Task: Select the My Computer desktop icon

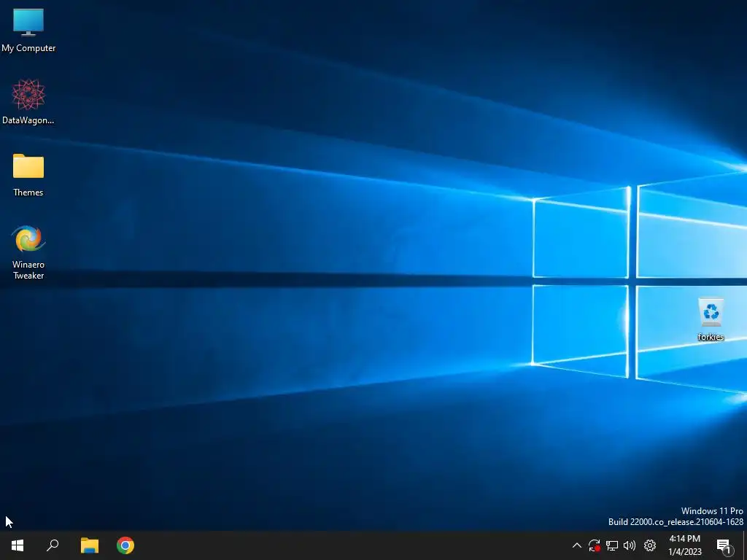Action: coord(28,30)
